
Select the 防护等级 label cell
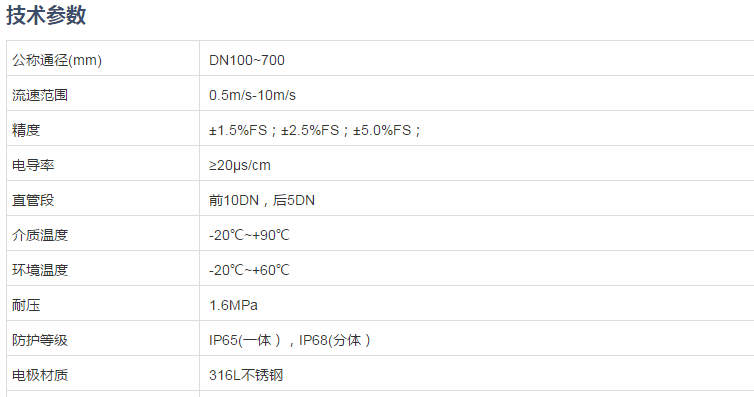[103, 338]
